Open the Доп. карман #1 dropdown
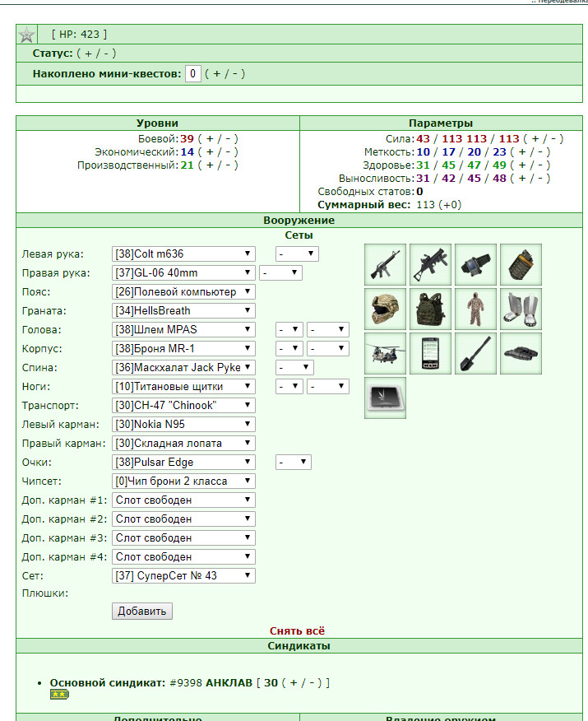 coord(183,500)
